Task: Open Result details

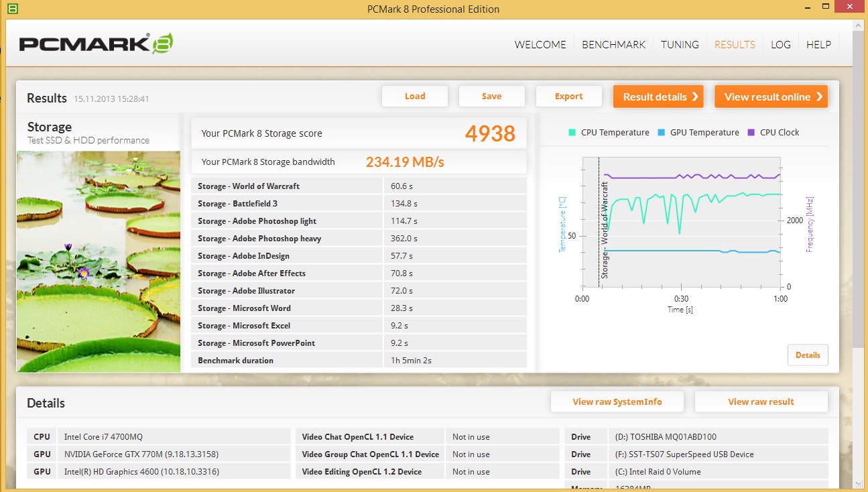Action: 658,97
